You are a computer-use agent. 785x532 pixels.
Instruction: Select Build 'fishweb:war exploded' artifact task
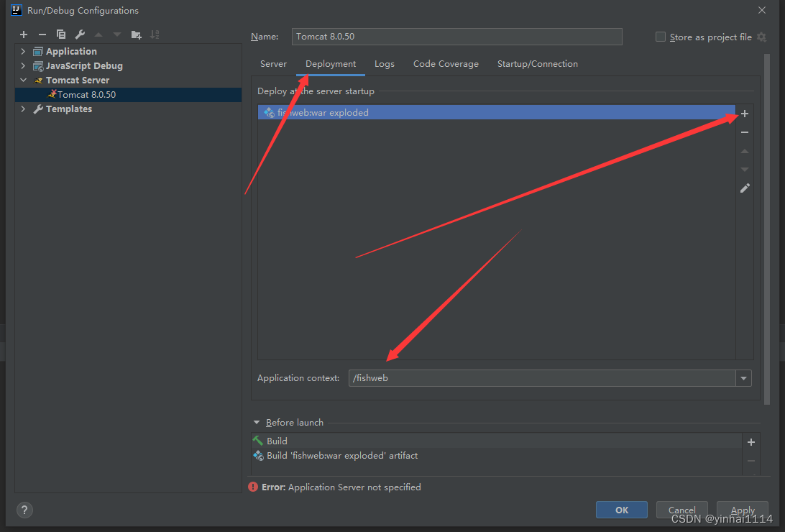tap(496, 455)
